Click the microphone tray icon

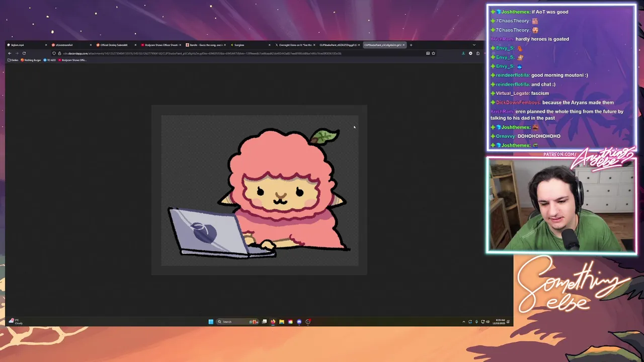[476, 322]
